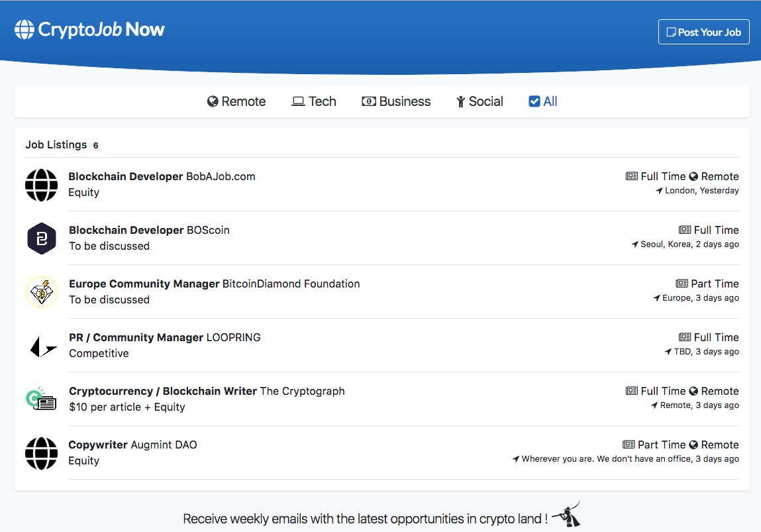Click $10 per article + Equity text
761x532 pixels.
pyautogui.click(x=127, y=407)
